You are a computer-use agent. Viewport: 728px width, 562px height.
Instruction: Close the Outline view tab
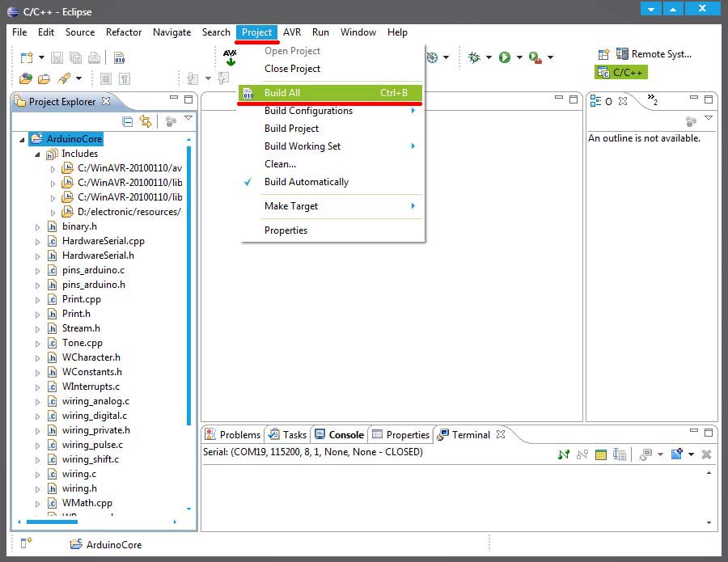623,101
